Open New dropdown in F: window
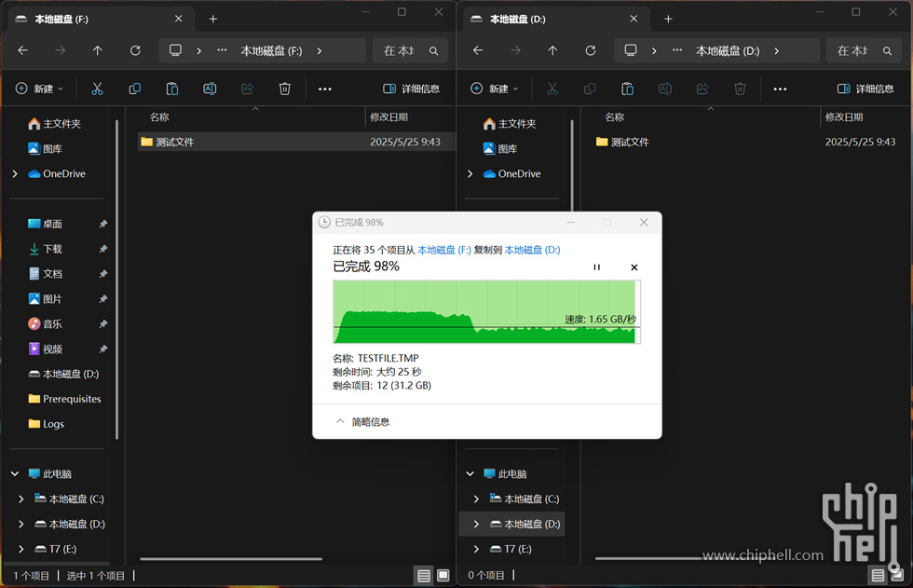The width and height of the screenshot is (913, 588). [x=39, y=89]
